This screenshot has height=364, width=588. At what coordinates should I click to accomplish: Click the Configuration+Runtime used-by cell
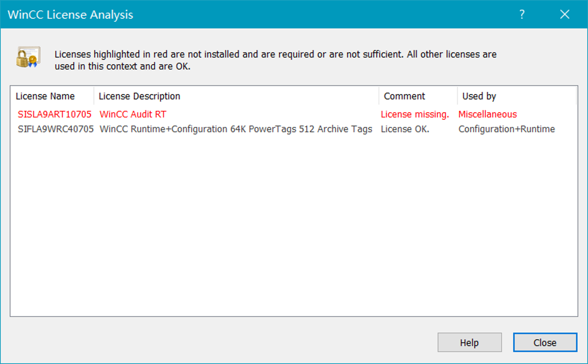point(507,129)
